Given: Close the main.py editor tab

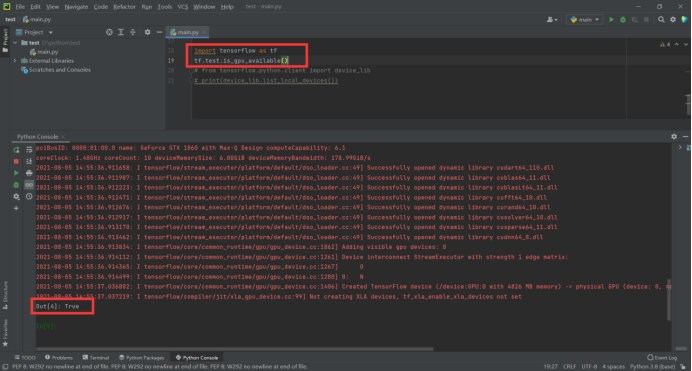Looking at the screenshot, I should pyautogui.click(x=203, y=32).
